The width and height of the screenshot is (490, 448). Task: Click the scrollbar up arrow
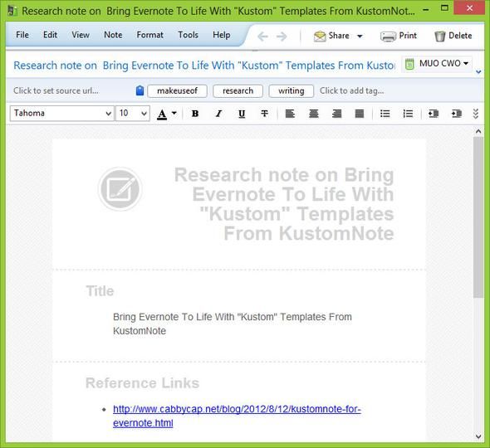pos(478,131)
